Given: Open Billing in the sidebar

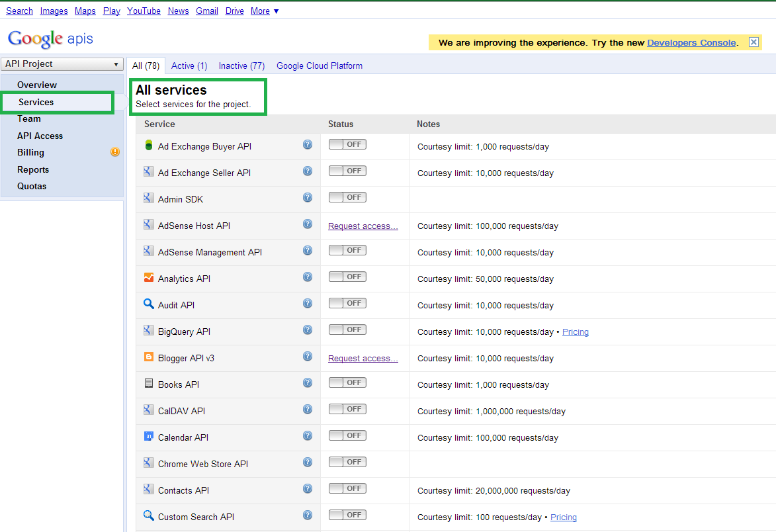Looking at the screenshot, I should click(x=30, y=152).
